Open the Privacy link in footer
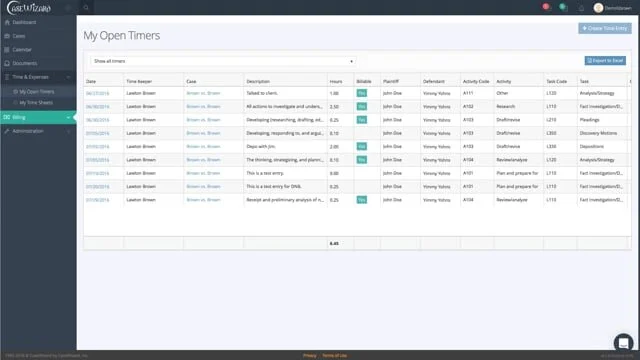 pyautogui.click(x=309, y=356)
